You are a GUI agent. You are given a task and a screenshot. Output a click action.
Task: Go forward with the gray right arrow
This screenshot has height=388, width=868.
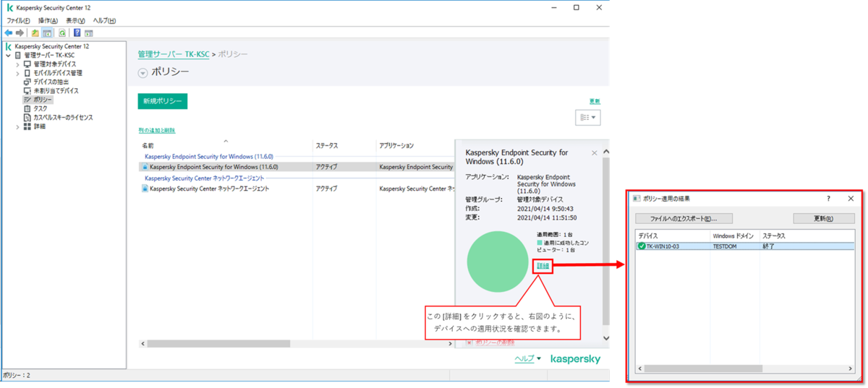click(x=19, y=33)
